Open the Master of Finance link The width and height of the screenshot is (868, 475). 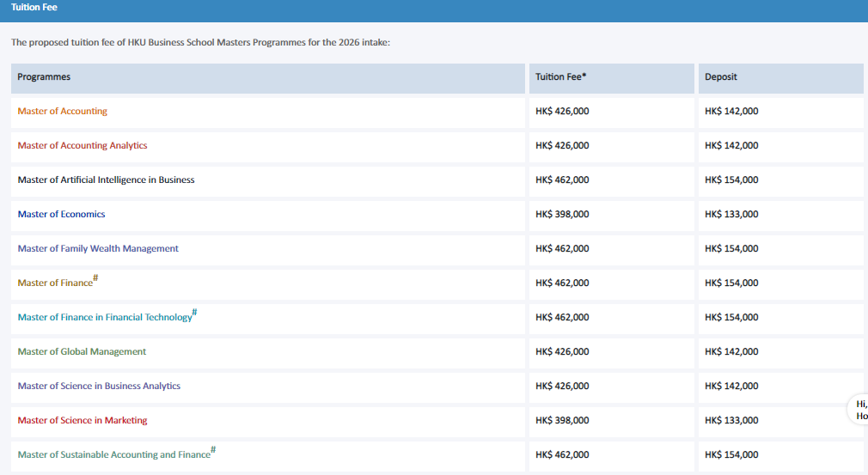tap(55, 283)
